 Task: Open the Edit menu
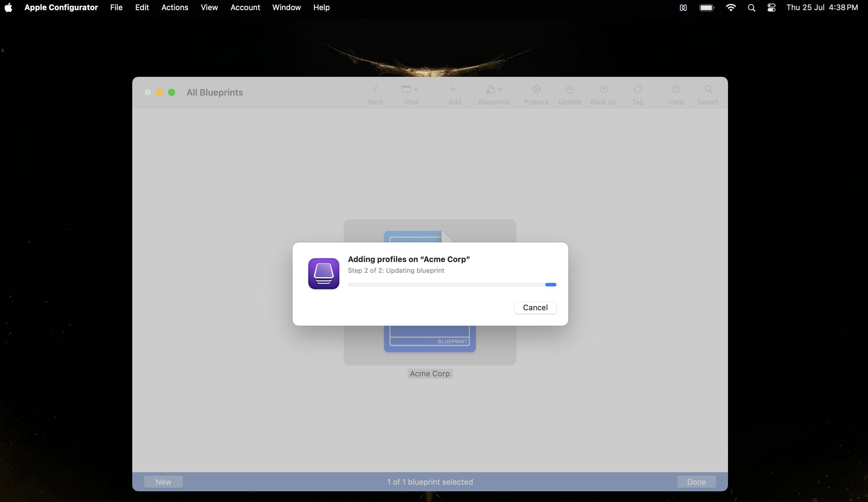(x=142, y=7)
